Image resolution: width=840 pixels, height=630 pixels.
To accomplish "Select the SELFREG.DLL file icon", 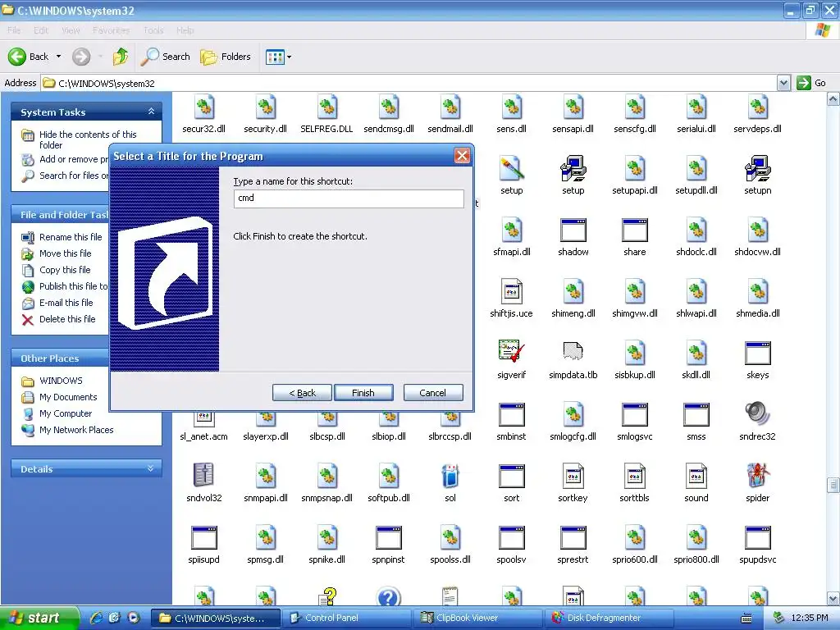I will (326, 106).
